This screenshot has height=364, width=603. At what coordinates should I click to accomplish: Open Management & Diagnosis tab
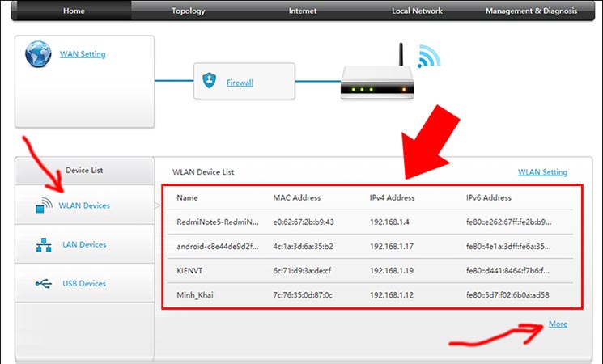531,11
